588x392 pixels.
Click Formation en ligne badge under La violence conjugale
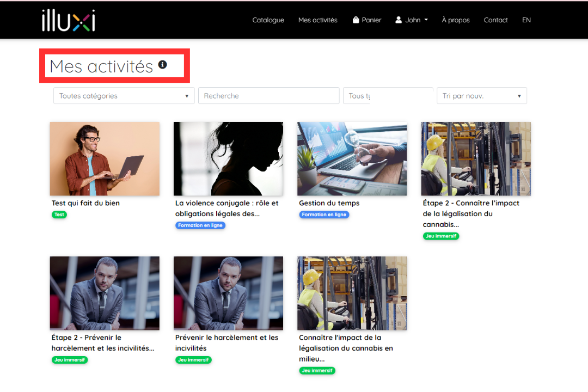pyautogui.click(x=200, y=225)
